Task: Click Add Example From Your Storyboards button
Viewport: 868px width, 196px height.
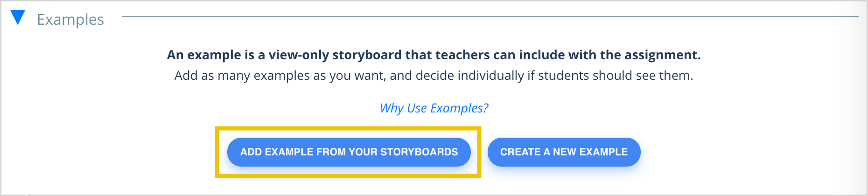Action: tap(349, 152)
